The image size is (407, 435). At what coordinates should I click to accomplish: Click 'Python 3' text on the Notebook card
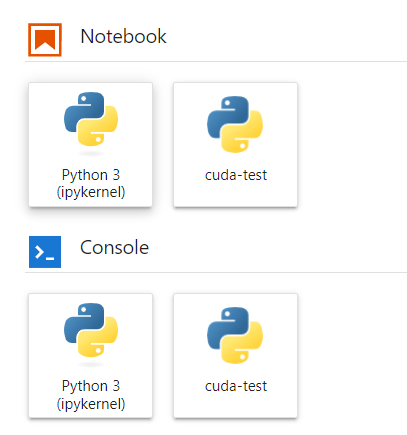91,175
